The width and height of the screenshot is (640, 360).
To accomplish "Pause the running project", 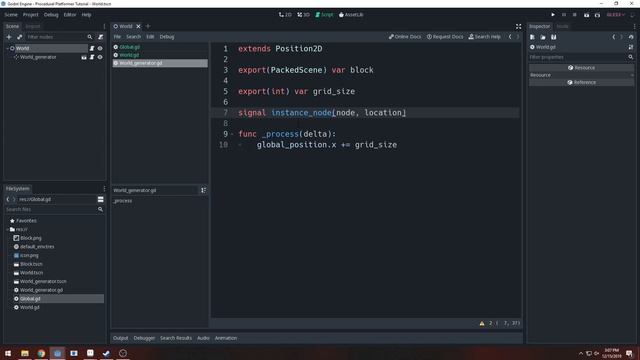I will click(564, 15).
